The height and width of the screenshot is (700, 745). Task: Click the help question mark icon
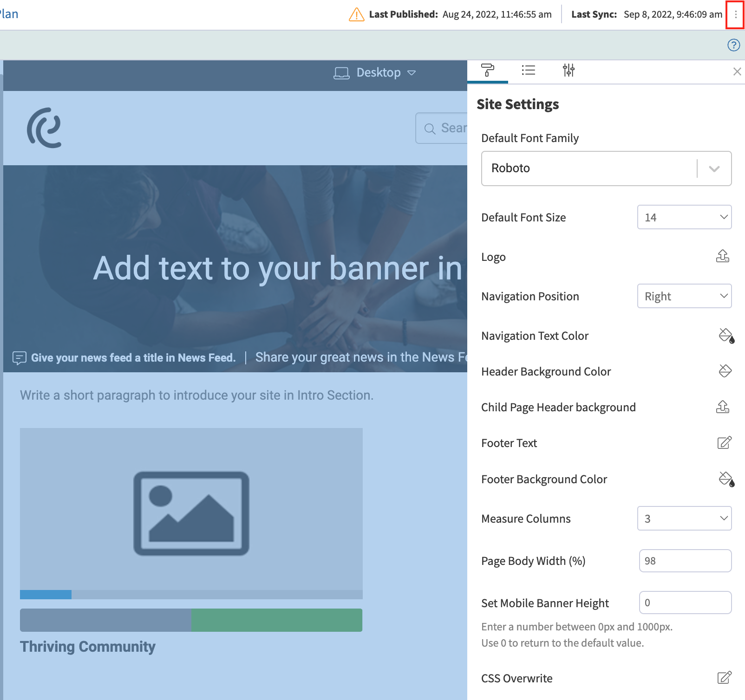[733, 45]
